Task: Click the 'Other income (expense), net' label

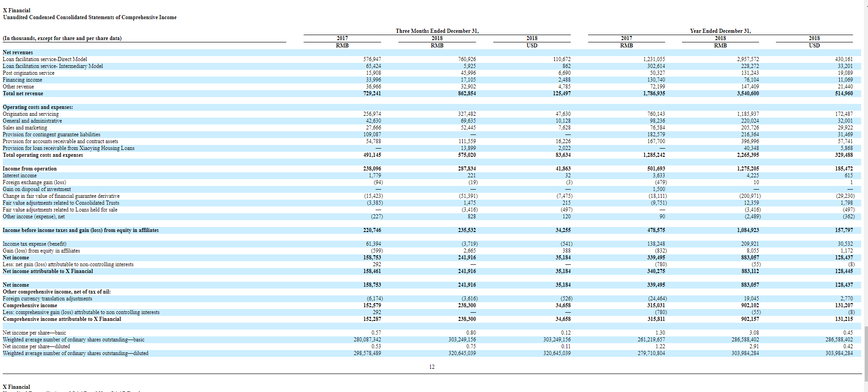Action: coord(34,217)
